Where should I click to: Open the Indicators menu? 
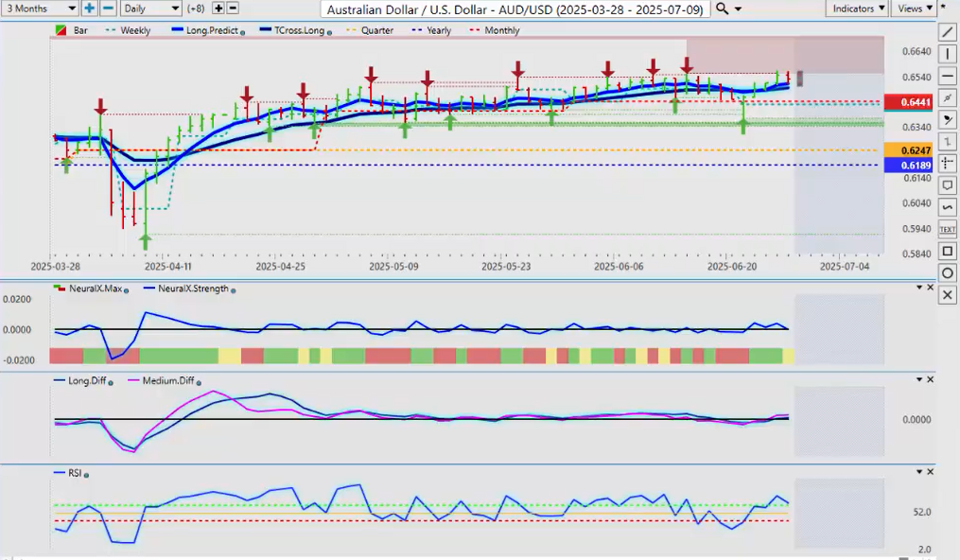click(858, 9)
